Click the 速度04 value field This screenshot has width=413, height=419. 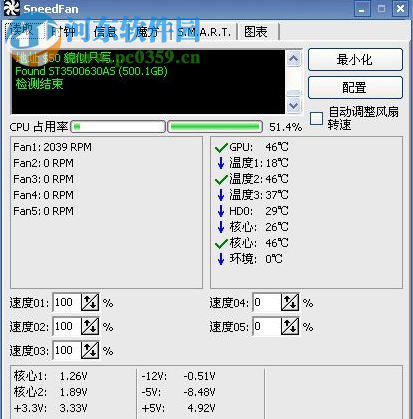[267, 302]
